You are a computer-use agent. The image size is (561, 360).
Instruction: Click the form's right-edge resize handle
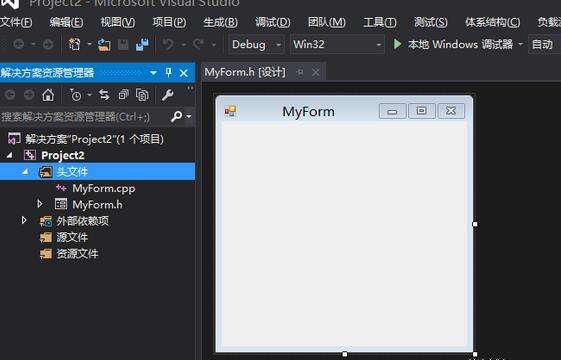pyautogui.click(x=475, y=224)
